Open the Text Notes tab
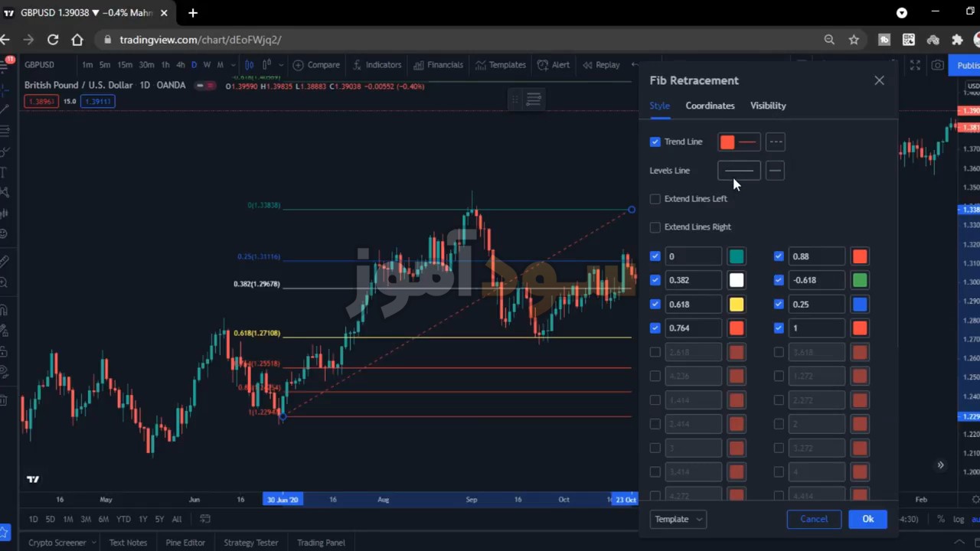980x551 pixels. tap(128, 543)
